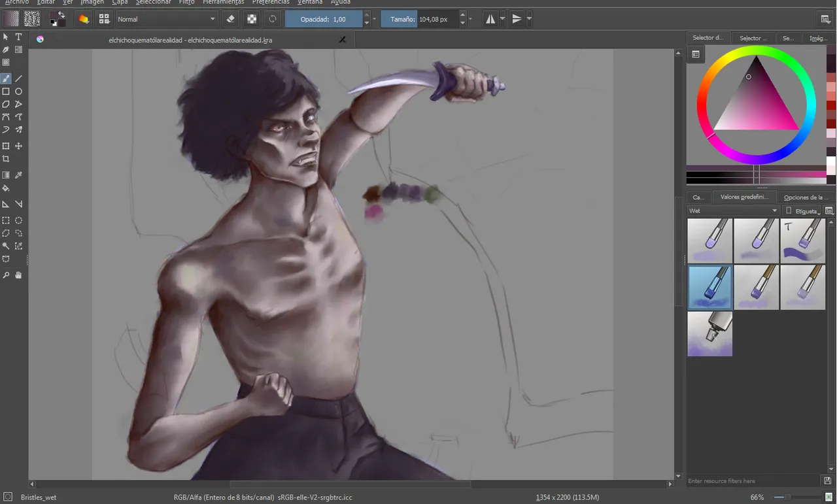Open the Etiqueta tag menu button
The image size is (837, 504).
(x=803, y=210)
